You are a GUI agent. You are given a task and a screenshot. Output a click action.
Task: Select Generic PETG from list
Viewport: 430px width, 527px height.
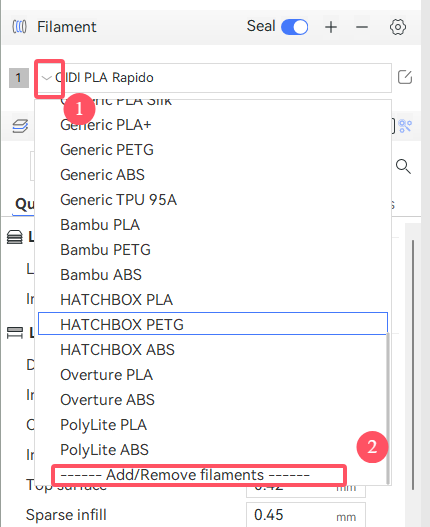pos(107,150)
